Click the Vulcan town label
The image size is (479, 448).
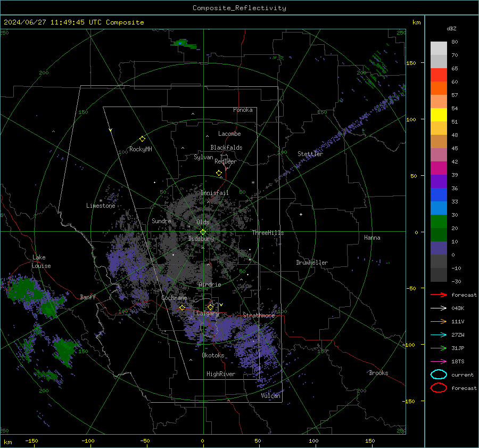(270, 396)
